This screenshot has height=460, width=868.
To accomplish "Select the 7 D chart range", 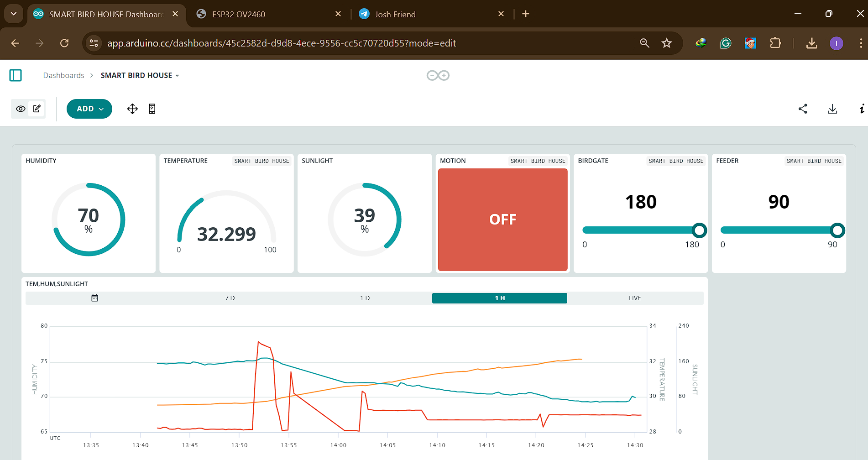I will tap(230, 298).
